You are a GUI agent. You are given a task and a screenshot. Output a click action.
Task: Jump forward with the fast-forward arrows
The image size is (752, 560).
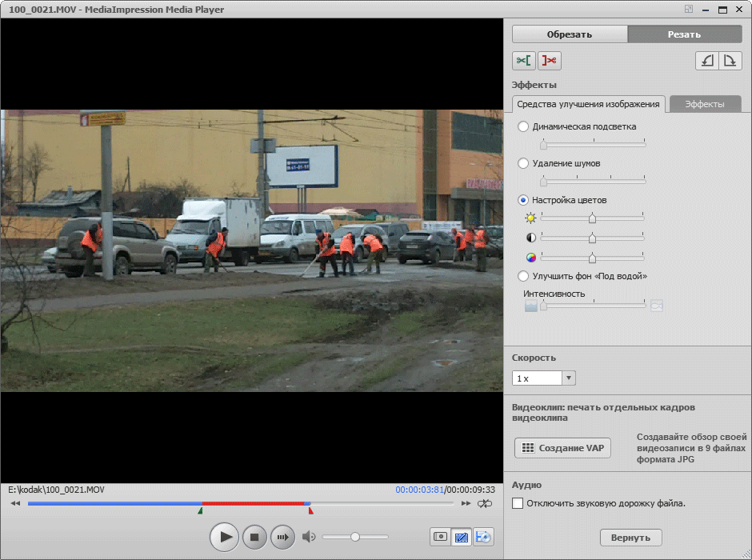[466, 503]
